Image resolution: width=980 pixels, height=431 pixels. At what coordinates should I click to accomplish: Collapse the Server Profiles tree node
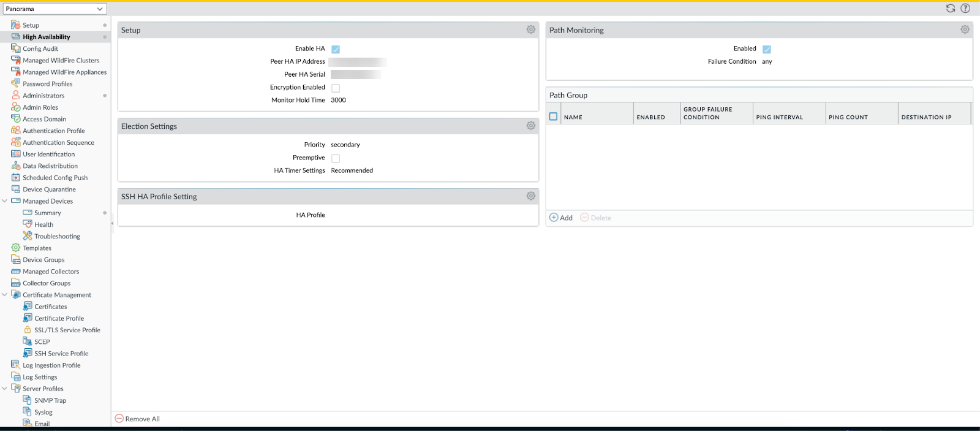(x=5, y=388)
